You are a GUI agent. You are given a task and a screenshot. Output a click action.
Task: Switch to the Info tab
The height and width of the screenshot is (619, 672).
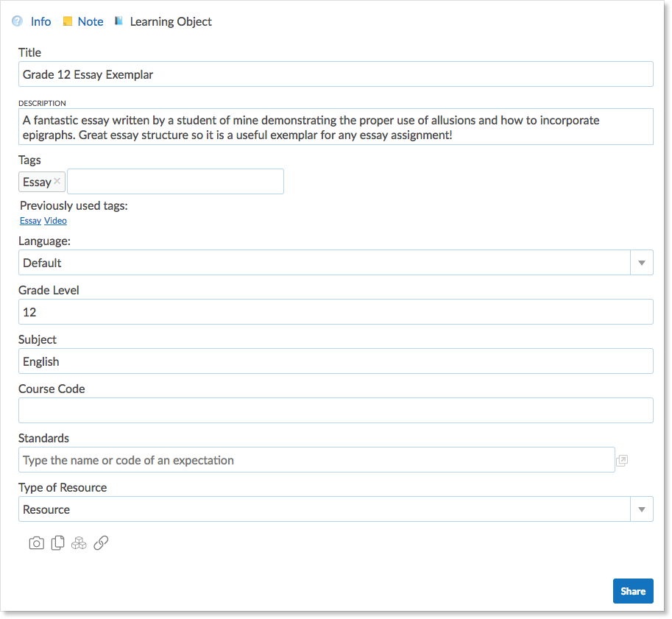click(40, 21)
